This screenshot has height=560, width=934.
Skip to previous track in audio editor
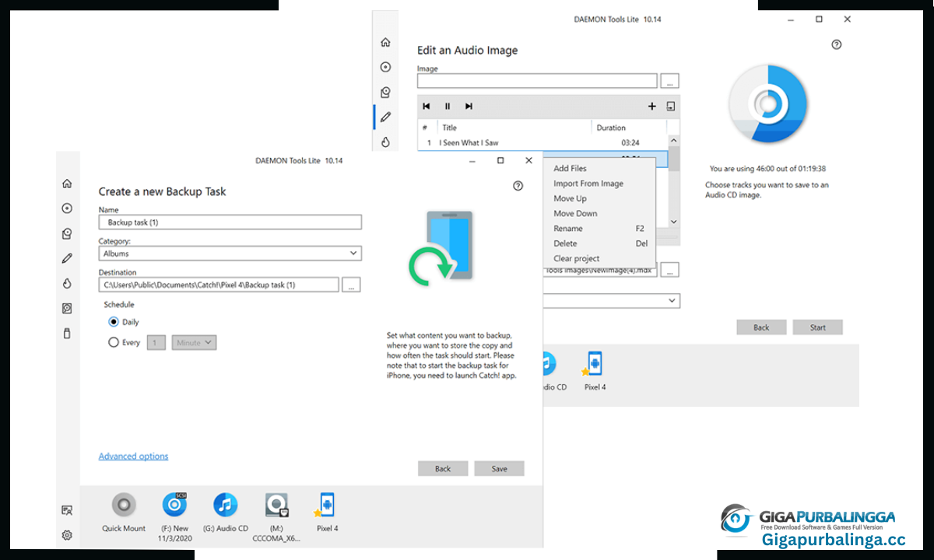427,106
